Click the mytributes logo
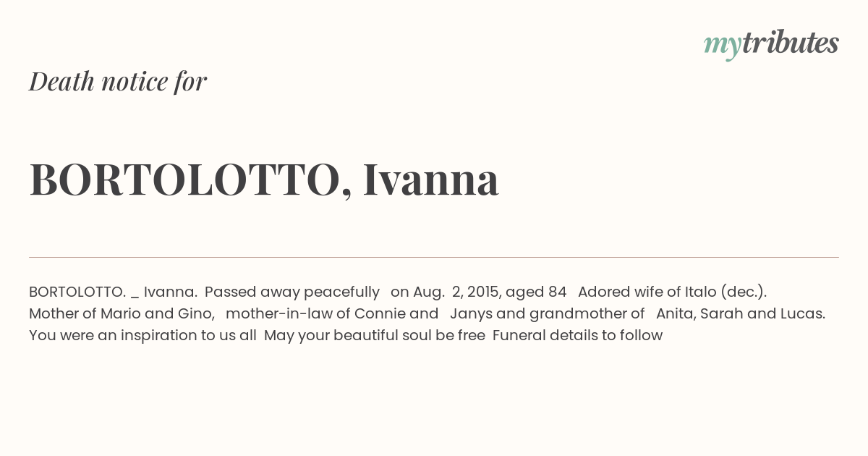868x456 pixels. click(x=771, y=45)
